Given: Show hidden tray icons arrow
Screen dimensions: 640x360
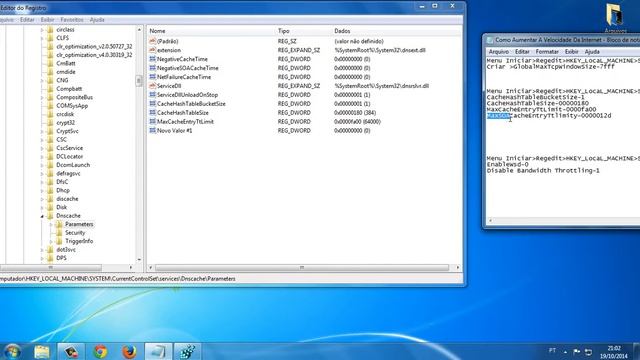Looking at the screenshot, I should tap(565, 351).
